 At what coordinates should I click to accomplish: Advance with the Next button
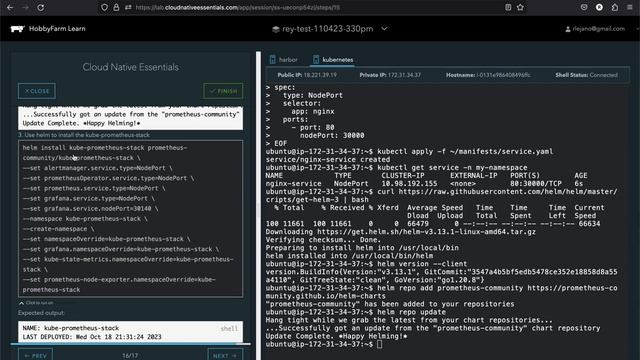click(225, 355)
